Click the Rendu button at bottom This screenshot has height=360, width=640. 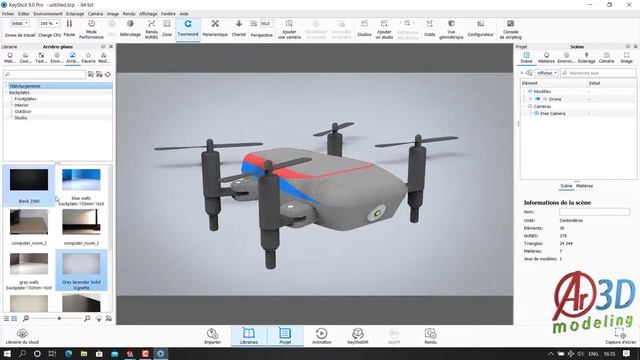(x=430, y=336)
